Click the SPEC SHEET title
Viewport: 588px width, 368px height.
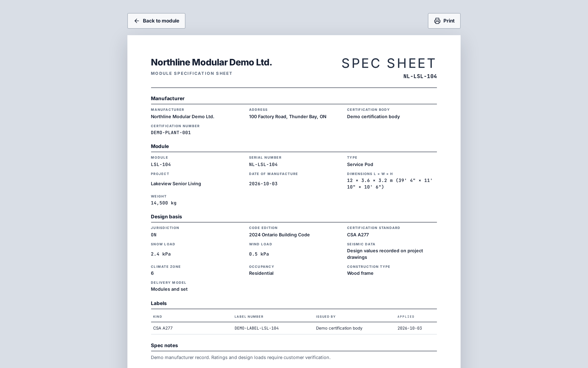click(389, 63)
